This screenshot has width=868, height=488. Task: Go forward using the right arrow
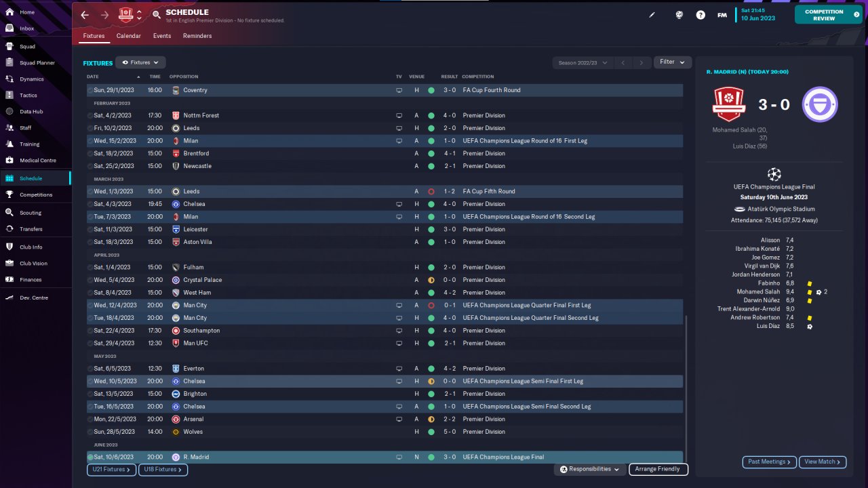click(x=104, y=14)
